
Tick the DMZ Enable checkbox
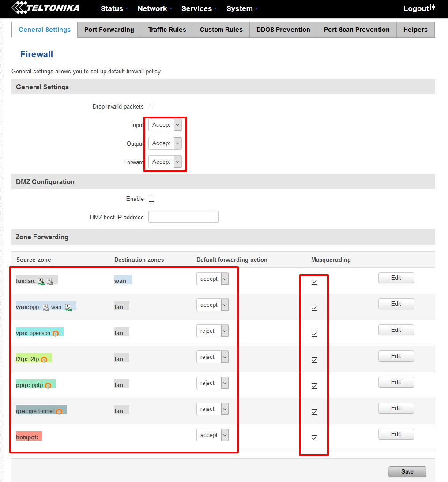[152, 199]
